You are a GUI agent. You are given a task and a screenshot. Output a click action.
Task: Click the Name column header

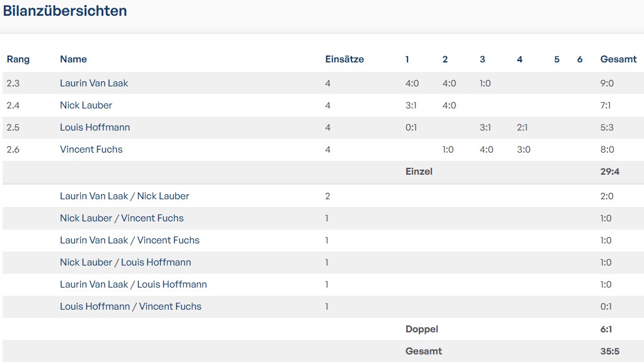(x=73, y=59)
